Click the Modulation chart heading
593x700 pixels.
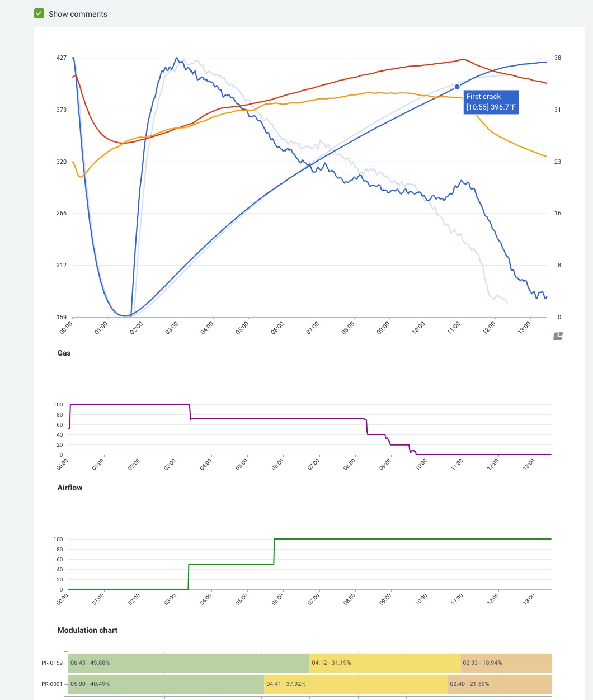click(87, 630)
